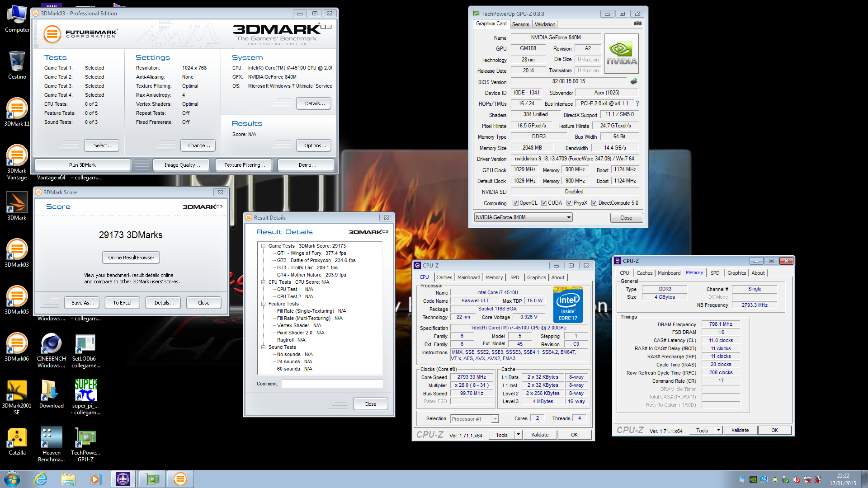Collapse the CPU Tests tree node
Viewport: 868px width, 488px height.
coord(264,282)
